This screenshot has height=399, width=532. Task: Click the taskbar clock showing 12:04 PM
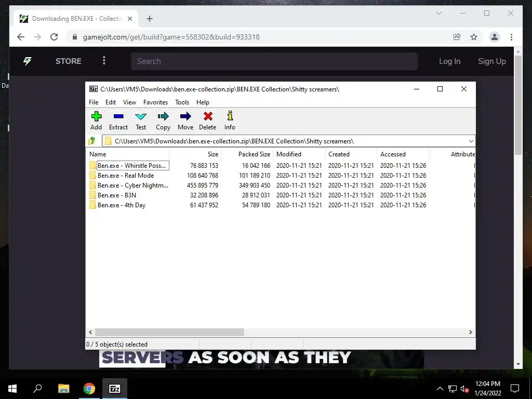[487, 389]
